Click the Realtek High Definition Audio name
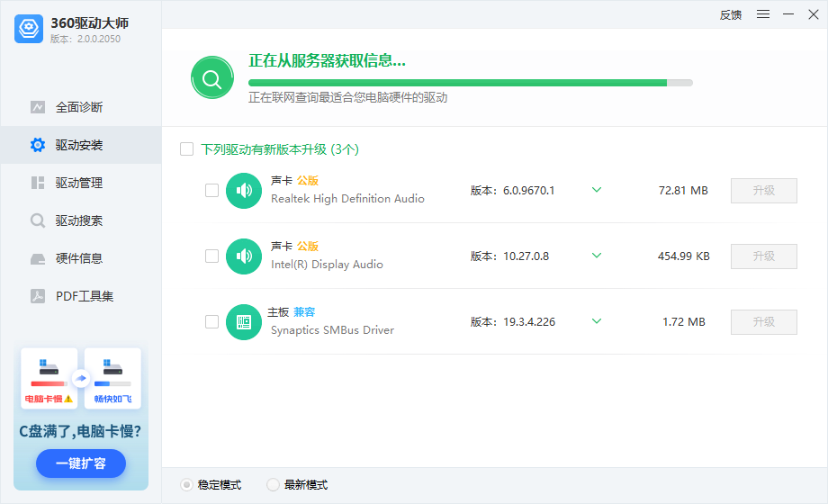Image resolution: width=828 pixels, height=504 pixels. 347,199
